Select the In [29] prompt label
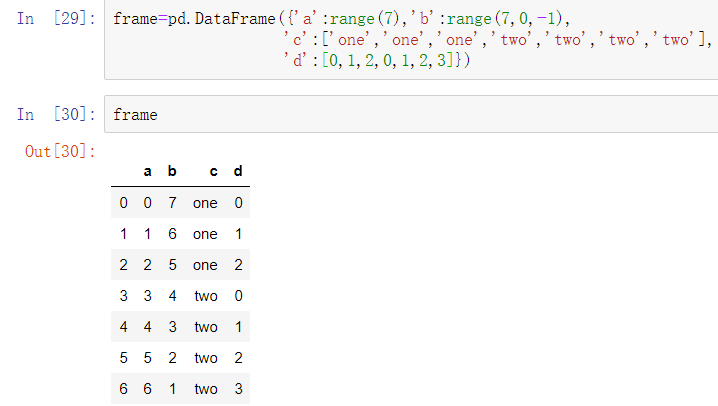This screenshot has height=406, width=718. pos(56,19)
